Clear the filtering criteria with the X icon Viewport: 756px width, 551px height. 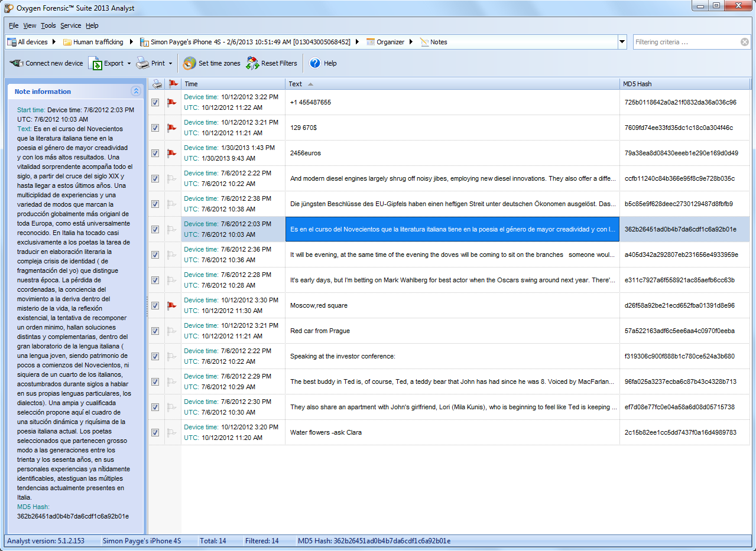[745, 42]
